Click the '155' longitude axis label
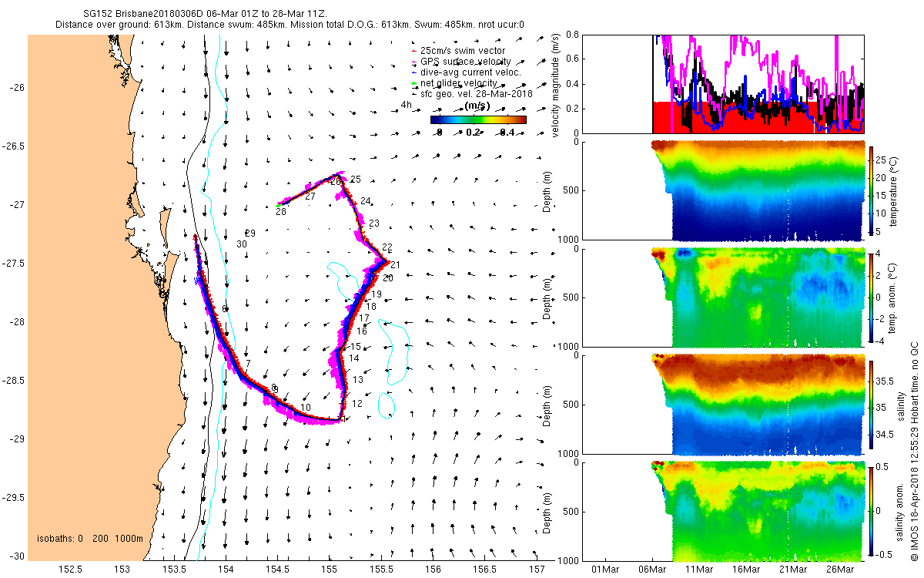 (330, 570)
